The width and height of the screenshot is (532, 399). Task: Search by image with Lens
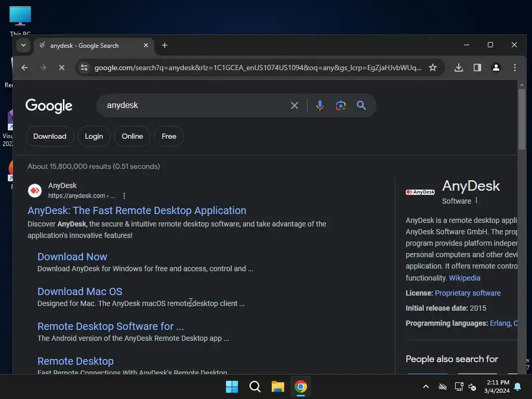tap(341, 105)
